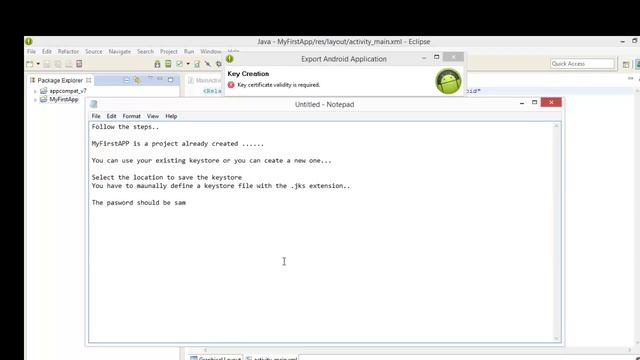Open Eclipse Search menu

[145, 51]
